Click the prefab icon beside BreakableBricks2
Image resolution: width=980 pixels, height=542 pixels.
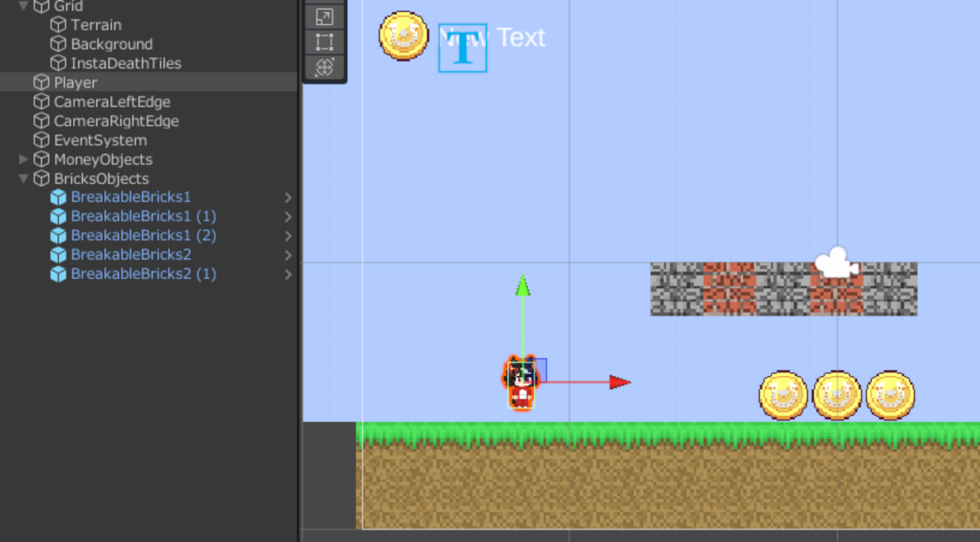59,255
